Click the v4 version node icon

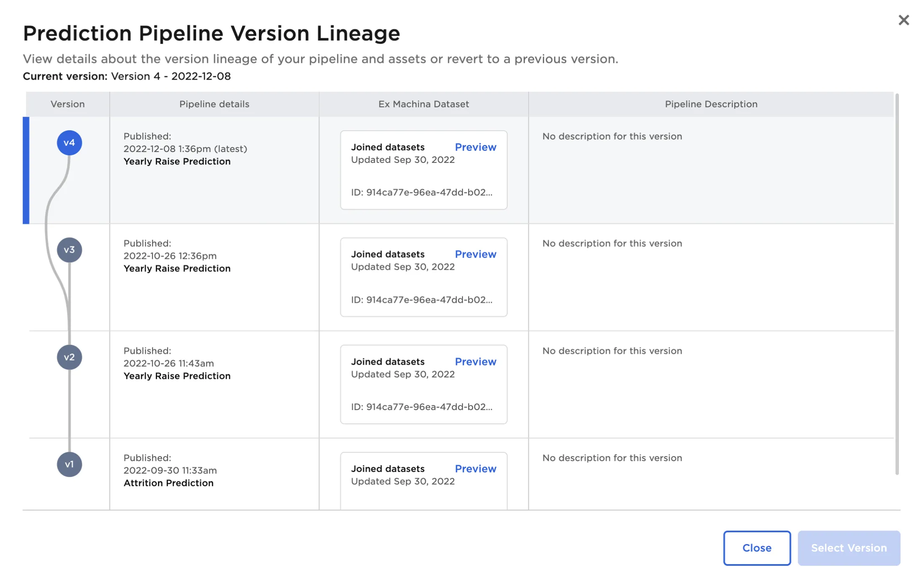pos(70,142)
